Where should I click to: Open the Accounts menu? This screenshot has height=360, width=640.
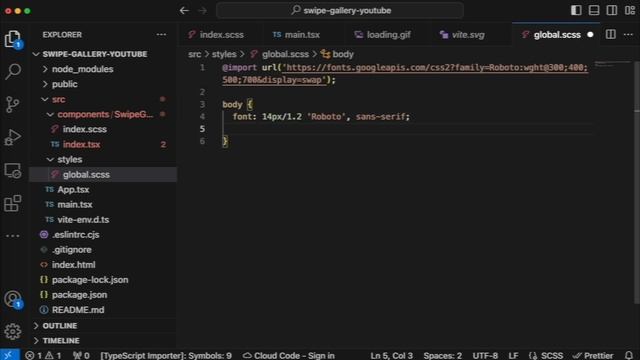(13, 300)
